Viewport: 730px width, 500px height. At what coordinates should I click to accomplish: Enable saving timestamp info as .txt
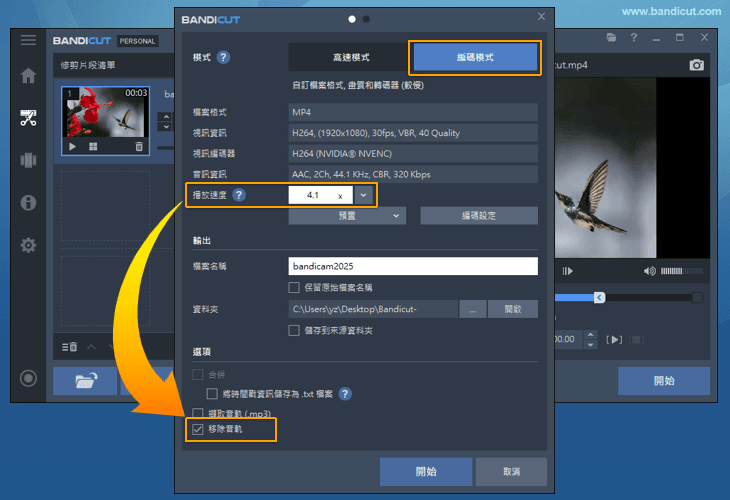point(212,394)
